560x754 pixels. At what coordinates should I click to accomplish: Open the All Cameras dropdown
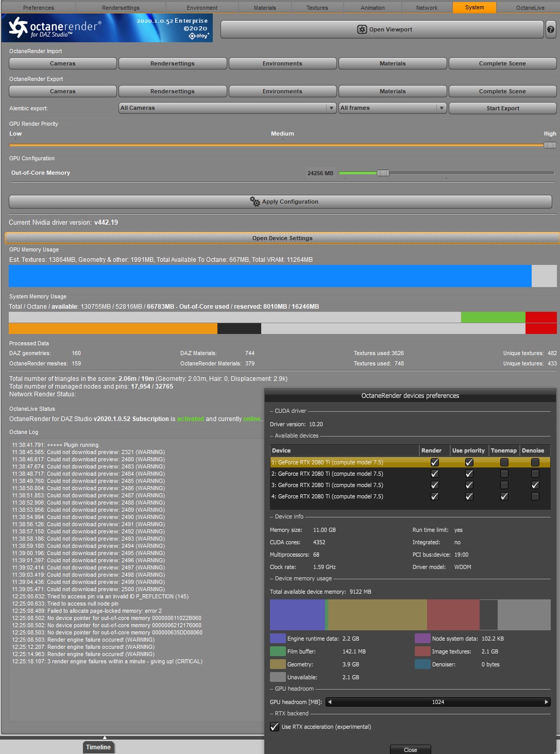(x=228, y=108)
